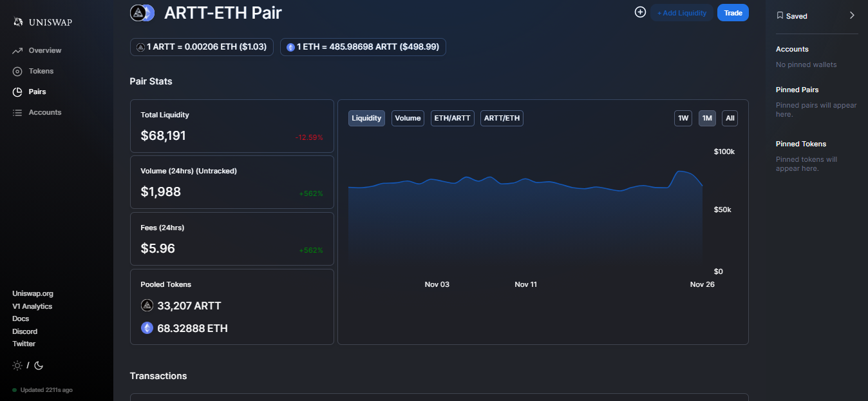Click the Nov 11 chart axis label
868x401 pixels.
point(526,284)
